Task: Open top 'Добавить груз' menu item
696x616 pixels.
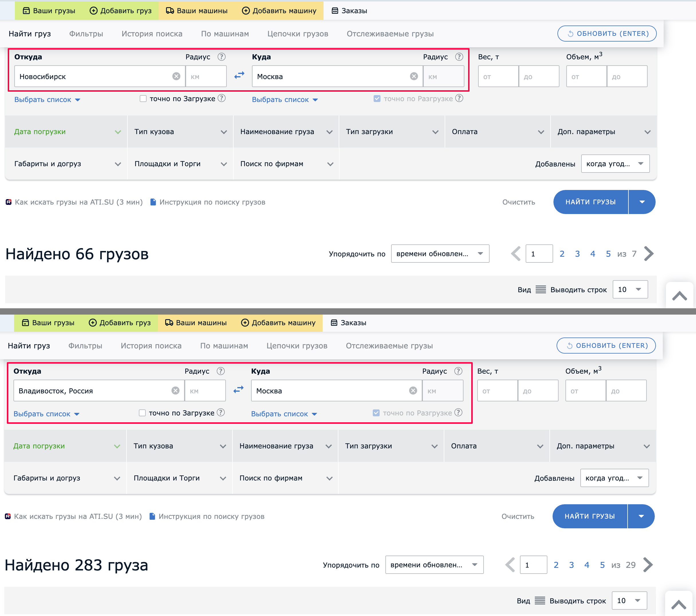Action: click(x=121, y=11)
